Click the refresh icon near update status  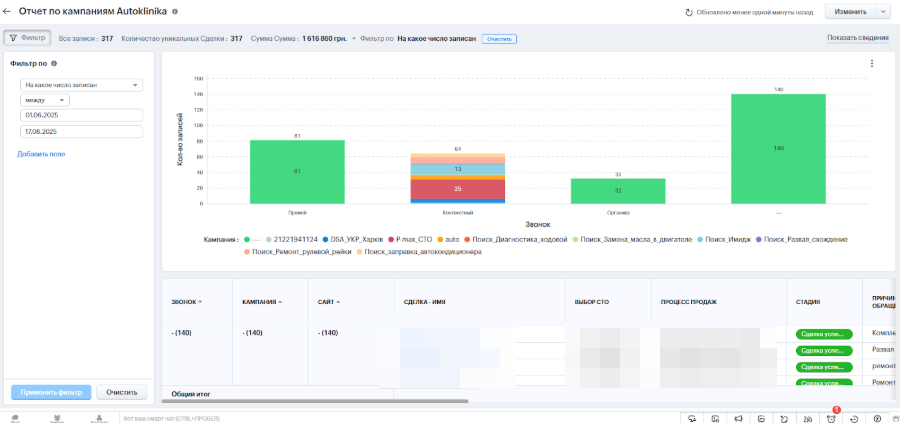coord(689,12)
